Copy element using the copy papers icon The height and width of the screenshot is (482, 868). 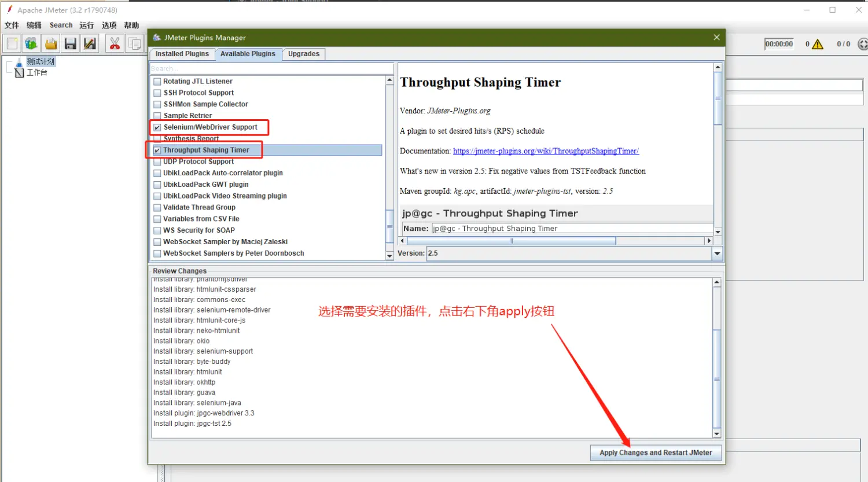click(x=134, y=43)
